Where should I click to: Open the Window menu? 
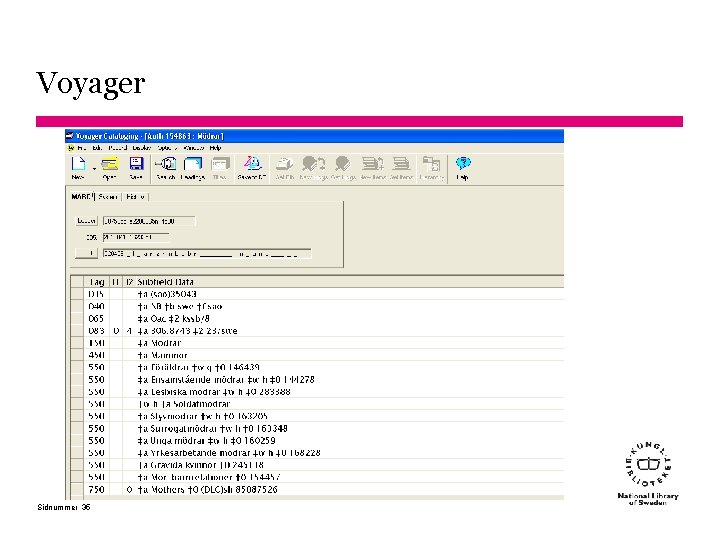tap(194, 148)
